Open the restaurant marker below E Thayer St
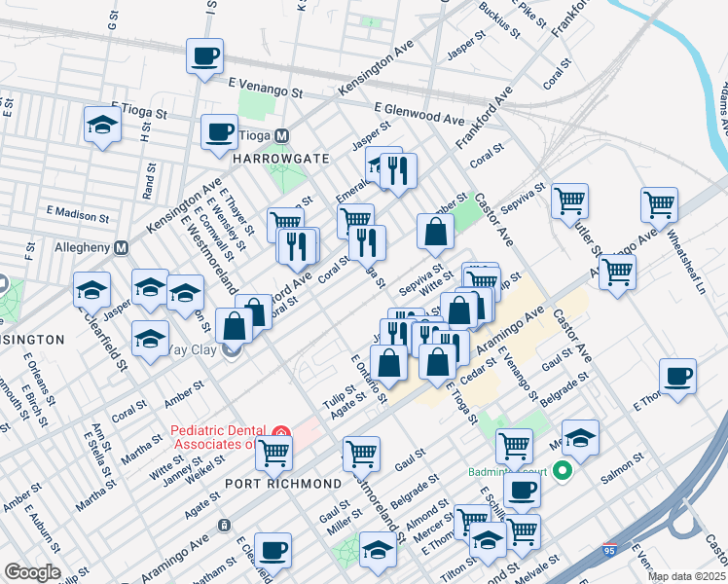This screenshot has width=728, height=584. pos(295,247)
